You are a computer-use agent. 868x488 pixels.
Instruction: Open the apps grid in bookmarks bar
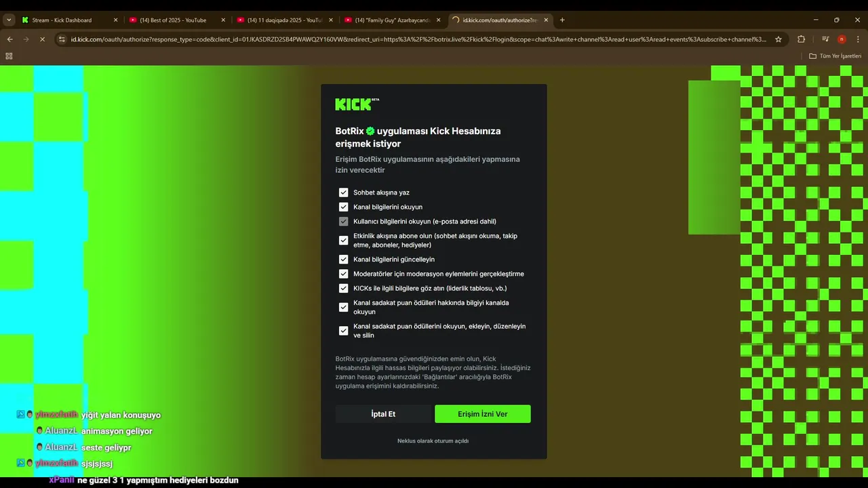(9, 56)
